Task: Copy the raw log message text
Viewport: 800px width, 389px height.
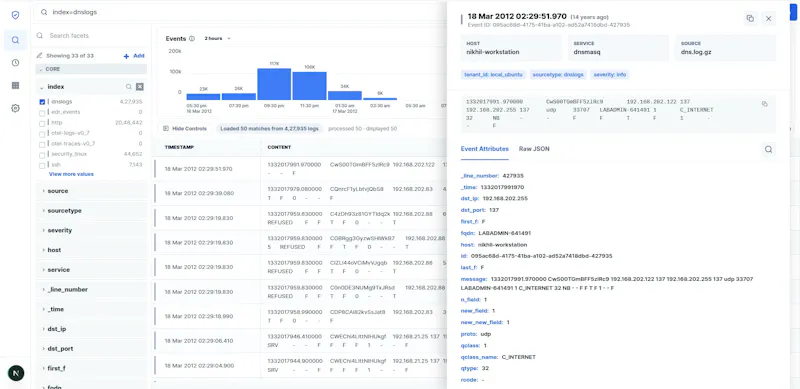Action: click(x=764, y=104)
